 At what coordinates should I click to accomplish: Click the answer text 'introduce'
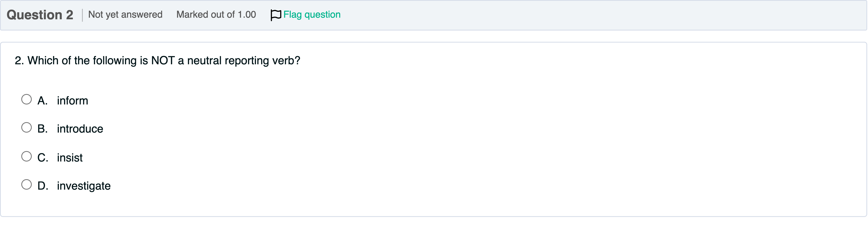click(80, 129)
